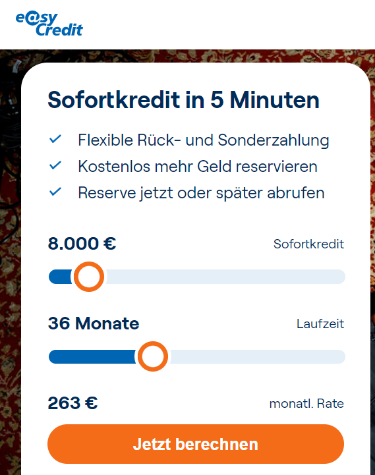Screen dimensions: 375x475
Task: Click the 8.000 € amount value
Action: tap(82, 243)
